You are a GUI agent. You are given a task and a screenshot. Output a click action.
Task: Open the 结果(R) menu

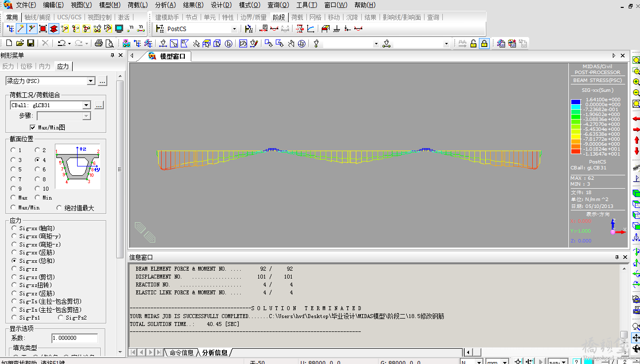193,5
